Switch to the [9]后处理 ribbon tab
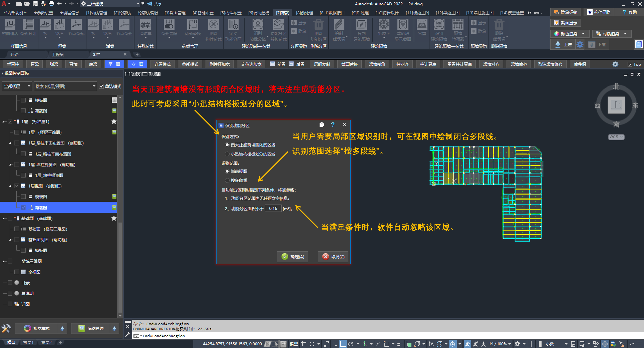The width and height of the screenshot is (644, 348). pos(360,13)
